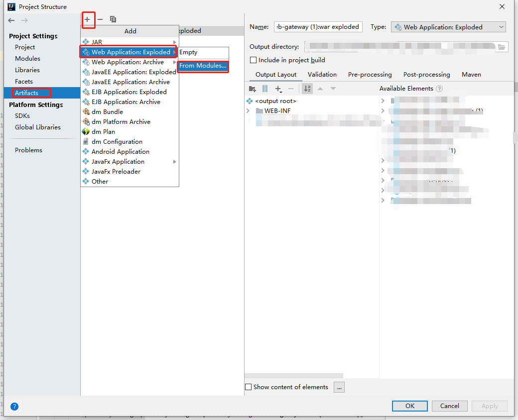The width and height of the screenshot is (518, 420).
Task: Select Other in Add menu
Action: pos(129,181)
